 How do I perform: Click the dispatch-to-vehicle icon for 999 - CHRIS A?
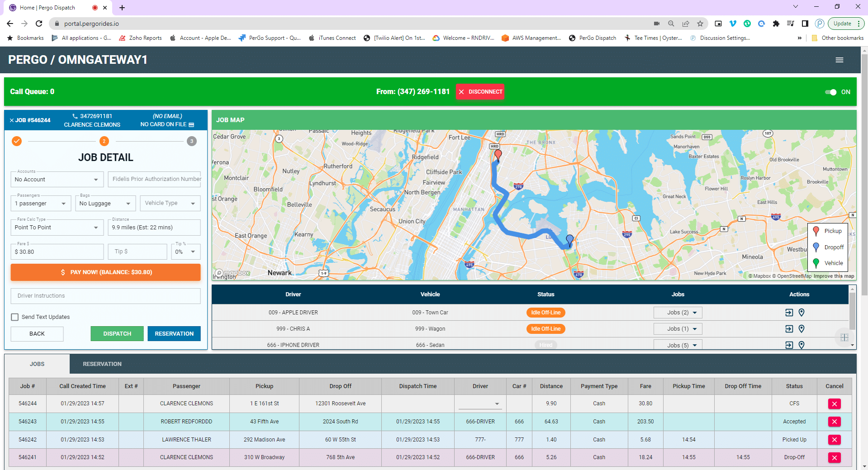tap(789, 329)
